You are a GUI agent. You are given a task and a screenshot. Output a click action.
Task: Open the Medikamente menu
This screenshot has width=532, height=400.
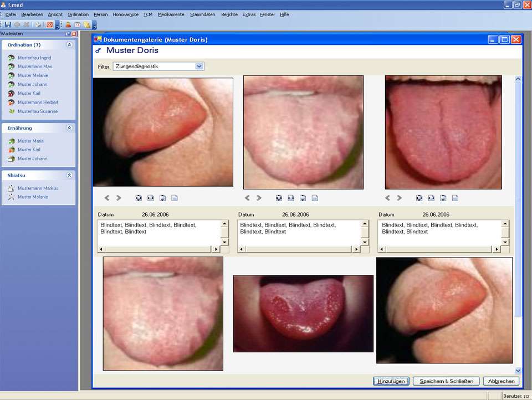point(171,14)
